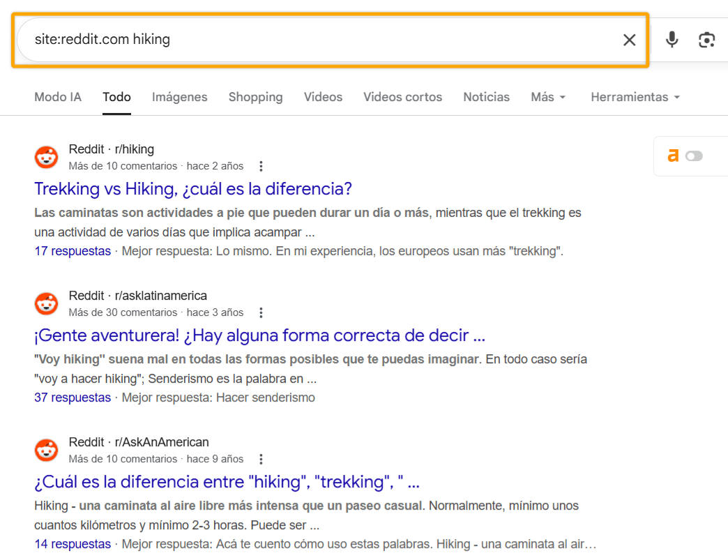Screen dimensions: 728x560
Task: Switch to the Noticias tab
Action: tap(487, 97)
